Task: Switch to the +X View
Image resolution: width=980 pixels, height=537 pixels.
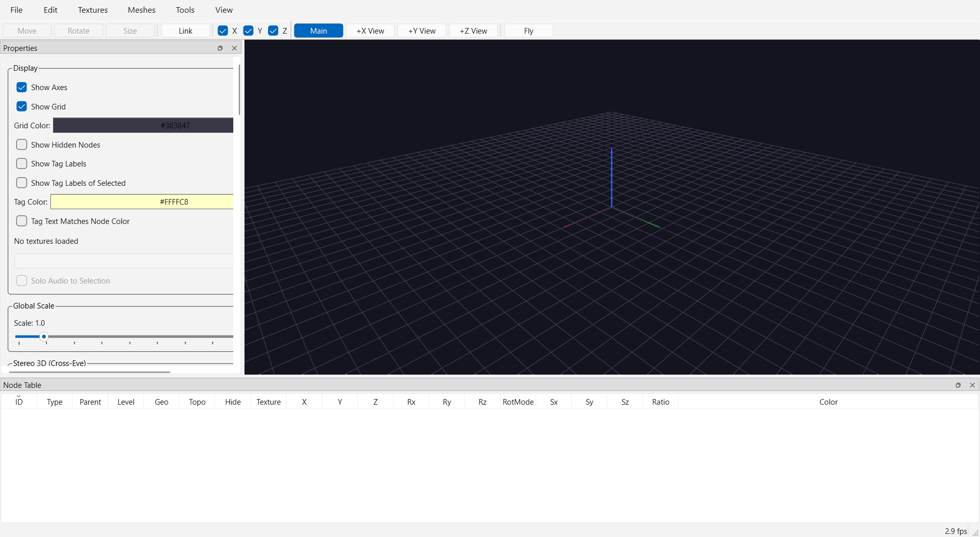Action: point(370,31)
